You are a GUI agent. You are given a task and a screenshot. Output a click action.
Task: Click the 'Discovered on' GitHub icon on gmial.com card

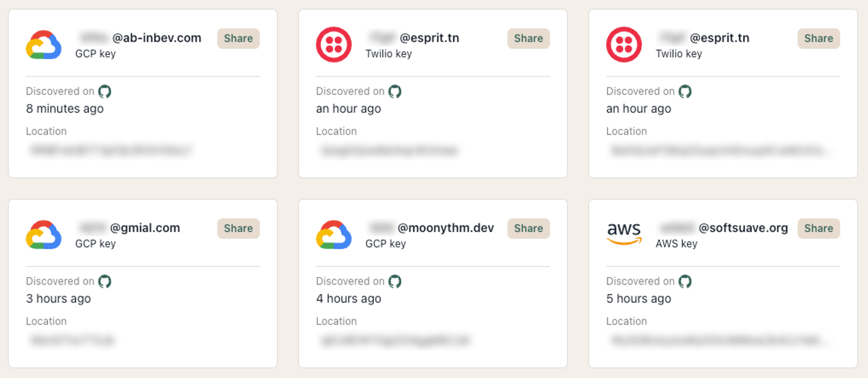click(105, 281)
